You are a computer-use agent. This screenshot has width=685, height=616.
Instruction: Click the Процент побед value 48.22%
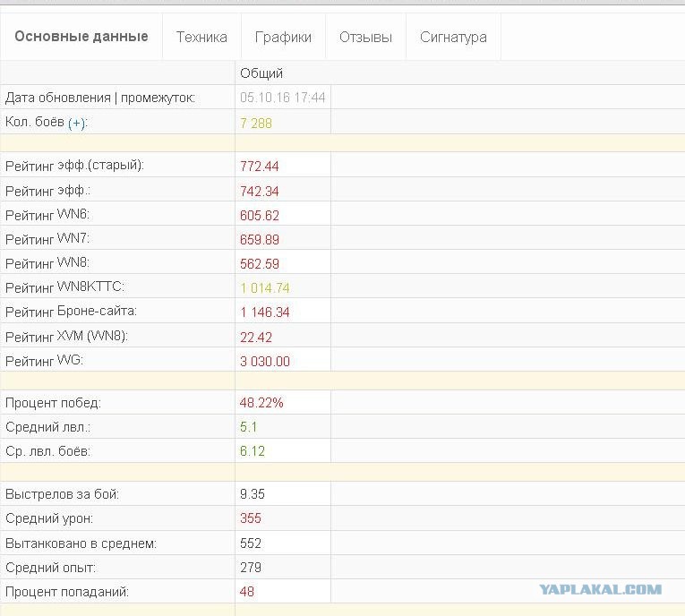(x=261, y=402)
